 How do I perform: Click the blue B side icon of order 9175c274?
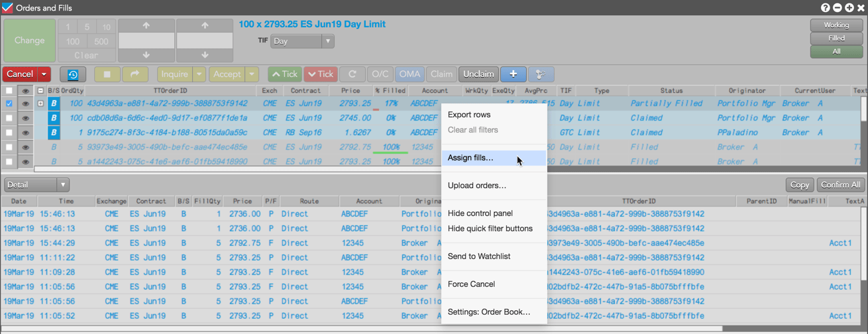[54, 133]
